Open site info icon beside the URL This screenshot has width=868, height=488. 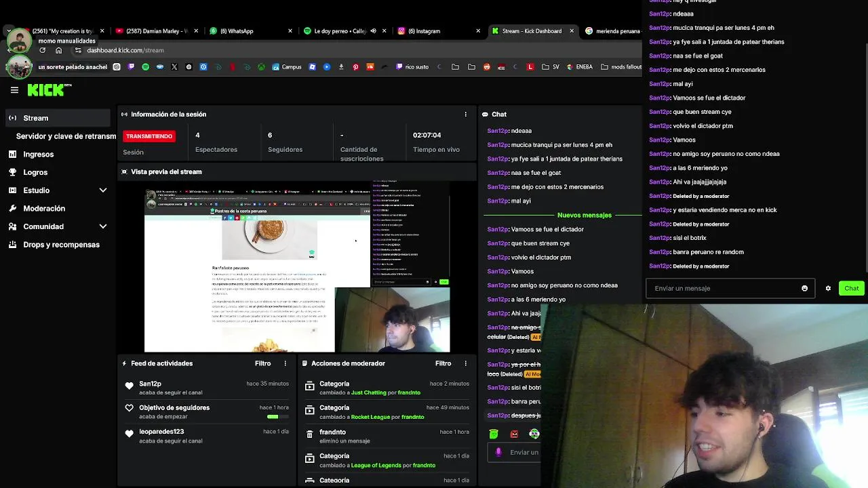[x=78, y=50]
